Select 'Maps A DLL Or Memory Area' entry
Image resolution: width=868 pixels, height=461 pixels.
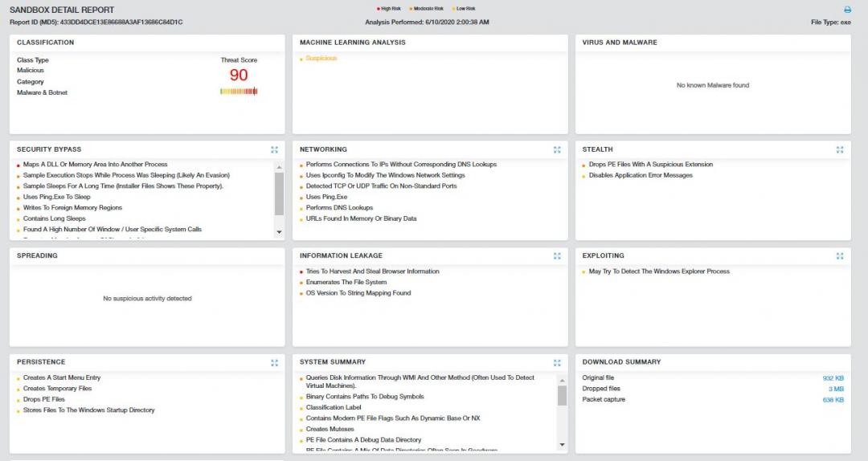95,165
